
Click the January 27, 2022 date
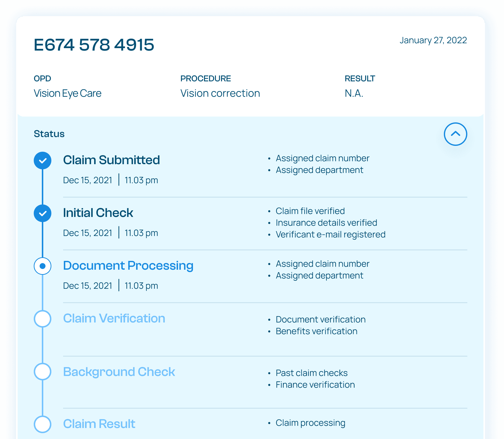point(433,40)
